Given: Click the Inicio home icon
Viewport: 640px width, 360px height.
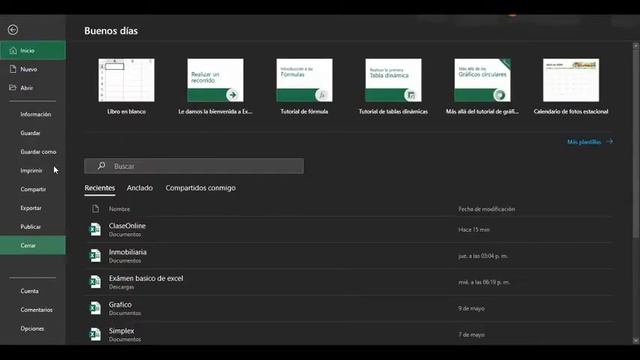Looking at the screenshot, I should pos(13,51).
